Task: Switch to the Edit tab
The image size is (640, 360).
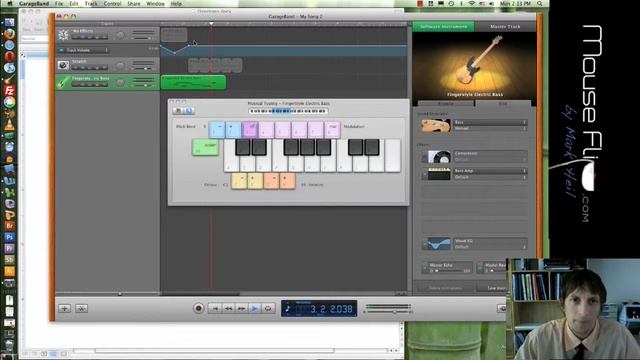Action: tap(503, 104)
